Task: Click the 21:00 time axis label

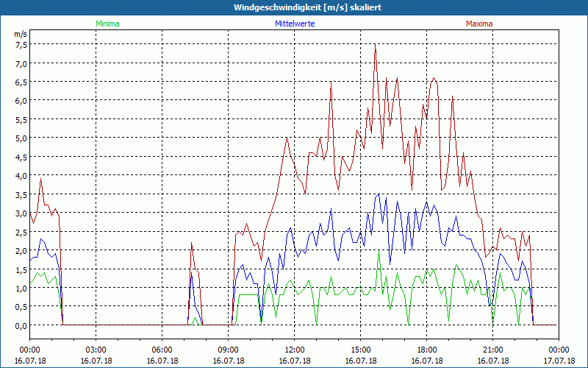Action: [x=492, y=350]
